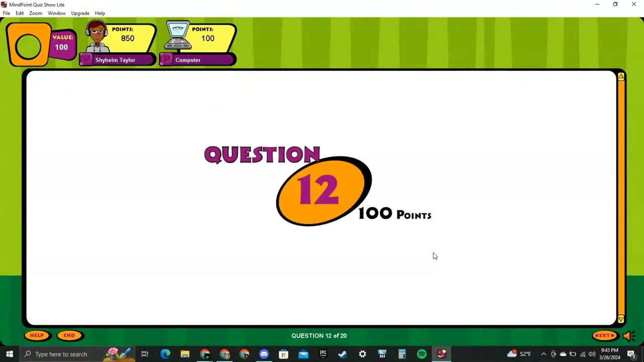
Task: Open Spotify from the taskbar
Action: (x=422, y=354)
